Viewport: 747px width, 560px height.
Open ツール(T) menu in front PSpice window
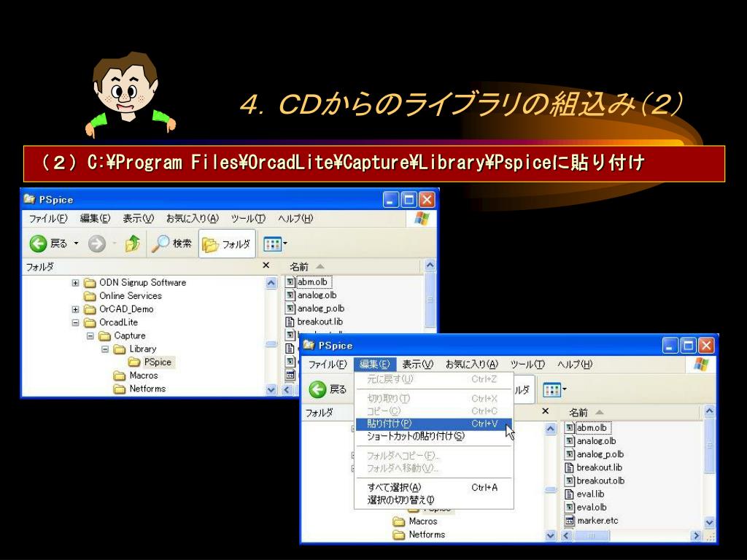tap(527, 365)
